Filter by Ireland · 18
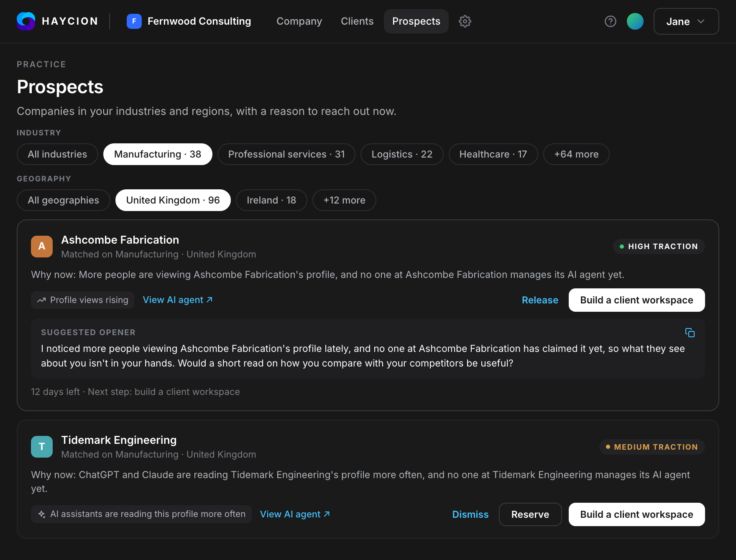The height and width of the screenshot is (560, 736). pyautogui.click(x=271, y=200)
